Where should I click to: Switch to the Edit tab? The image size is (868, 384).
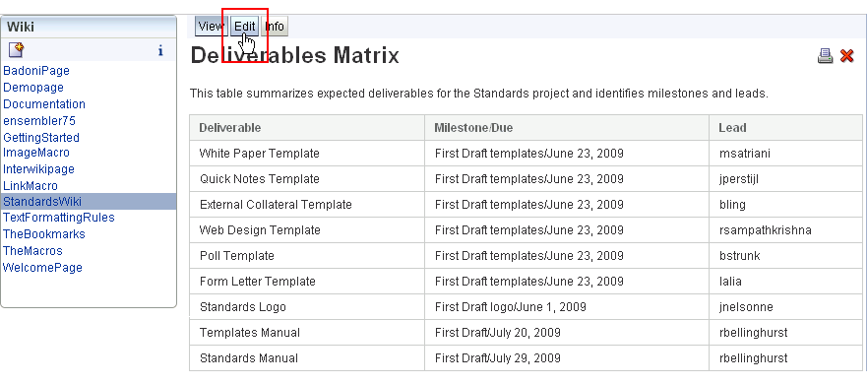tap(245, 26)
